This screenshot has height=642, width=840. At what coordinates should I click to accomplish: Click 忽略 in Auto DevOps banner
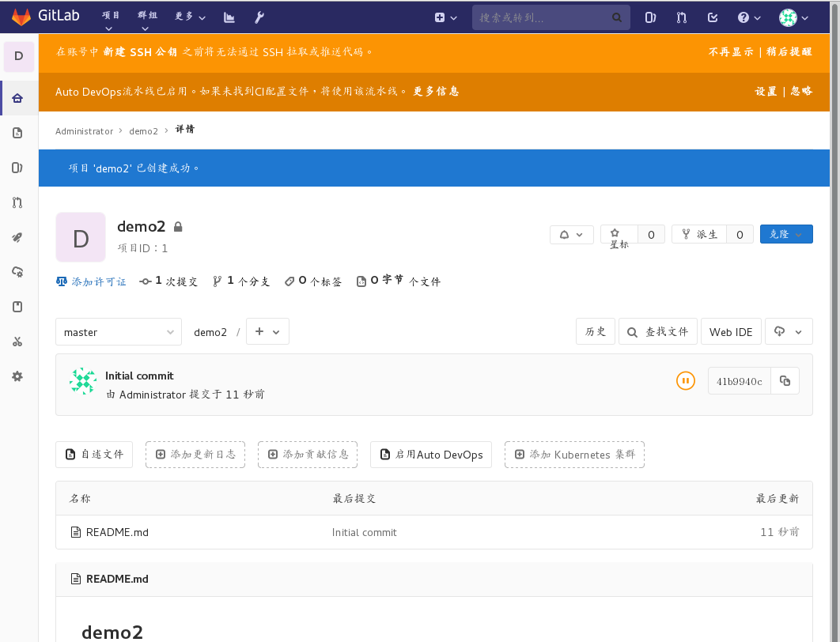click(x=801, y=91)
